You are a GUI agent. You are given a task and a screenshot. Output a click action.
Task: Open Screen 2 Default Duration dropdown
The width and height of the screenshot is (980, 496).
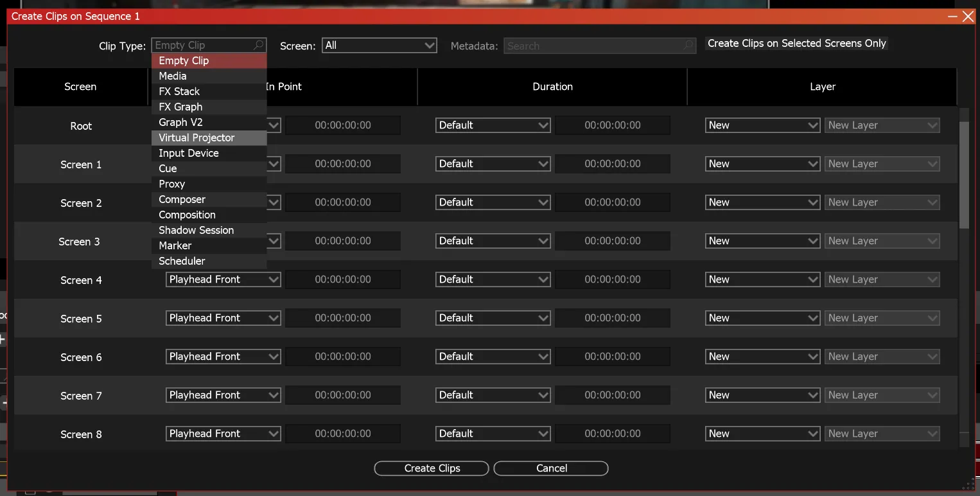(x=493, y=202)
